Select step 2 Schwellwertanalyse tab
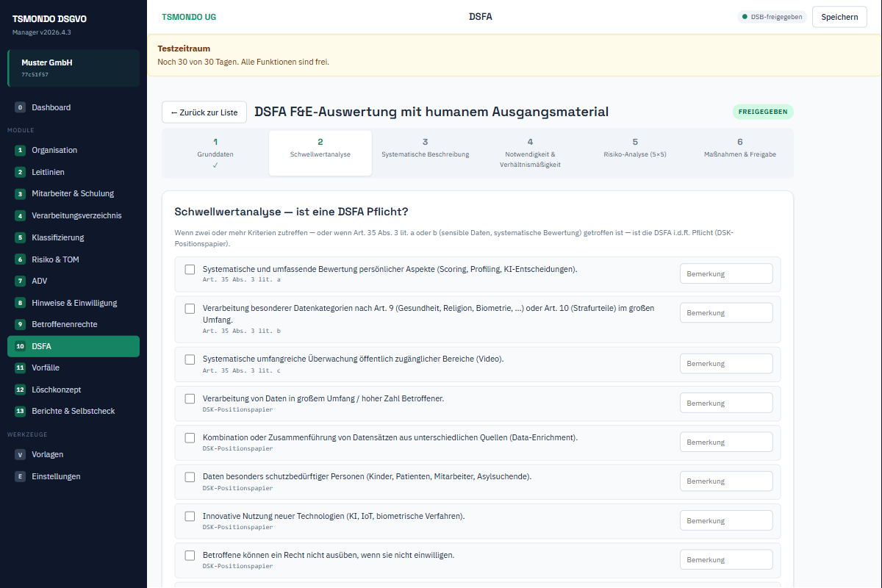Viewport: 882px width, 588px height. [x=320, y=153]
